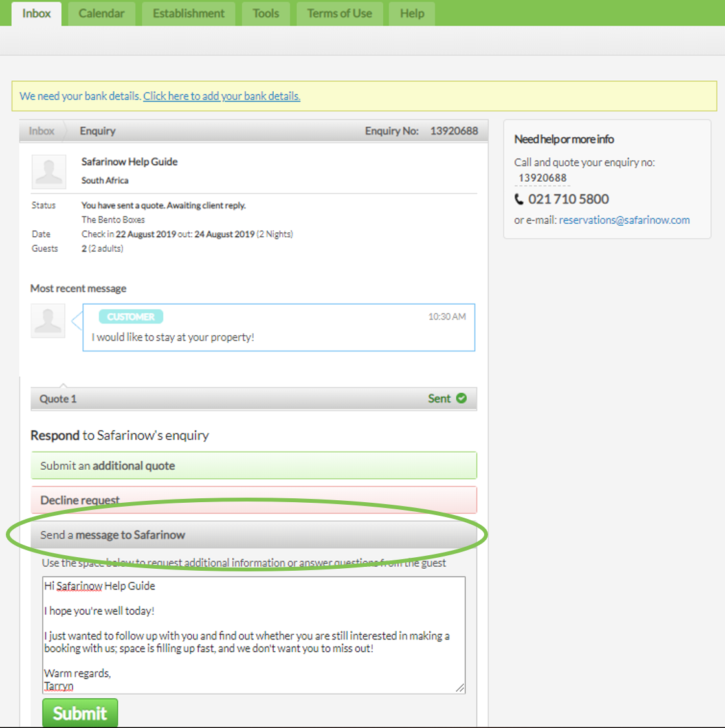Open the Help tab

pyautogui.click(x=412, y=14)
